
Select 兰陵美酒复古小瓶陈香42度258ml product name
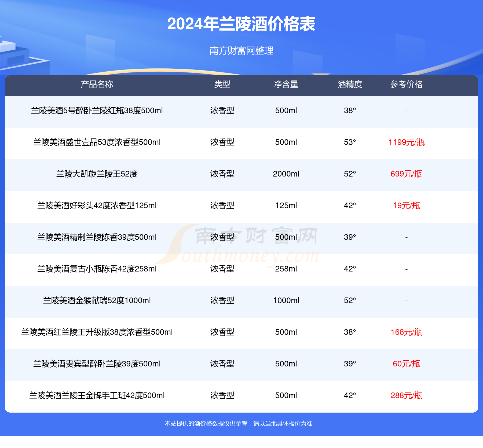point(97,269)
